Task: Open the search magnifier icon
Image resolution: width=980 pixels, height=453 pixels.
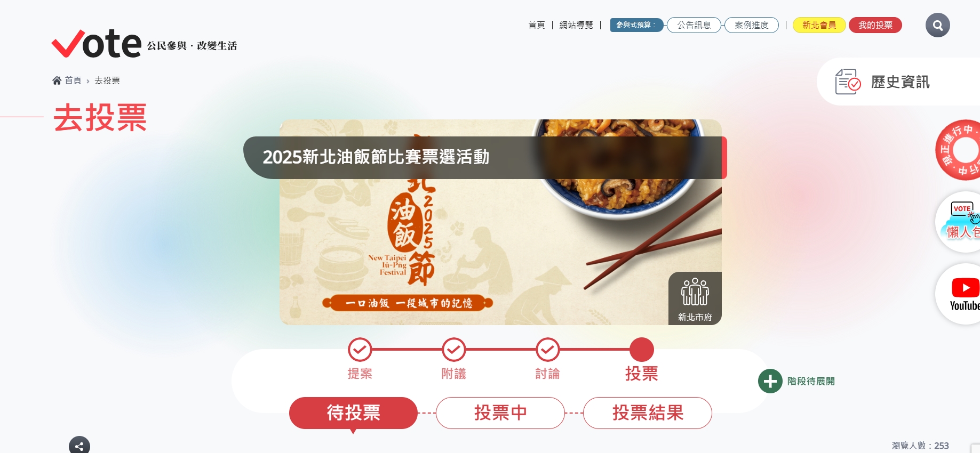Action: click(937, 25)
